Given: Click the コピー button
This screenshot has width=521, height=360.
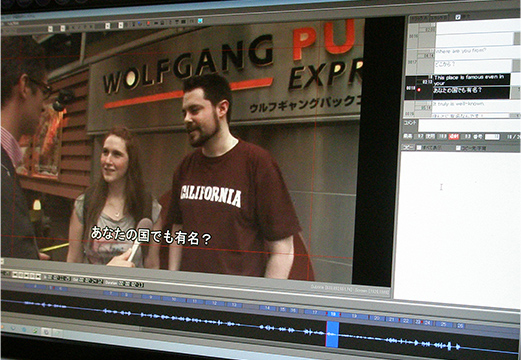Looking at the screenshot, I should click(x=408, y=148).
